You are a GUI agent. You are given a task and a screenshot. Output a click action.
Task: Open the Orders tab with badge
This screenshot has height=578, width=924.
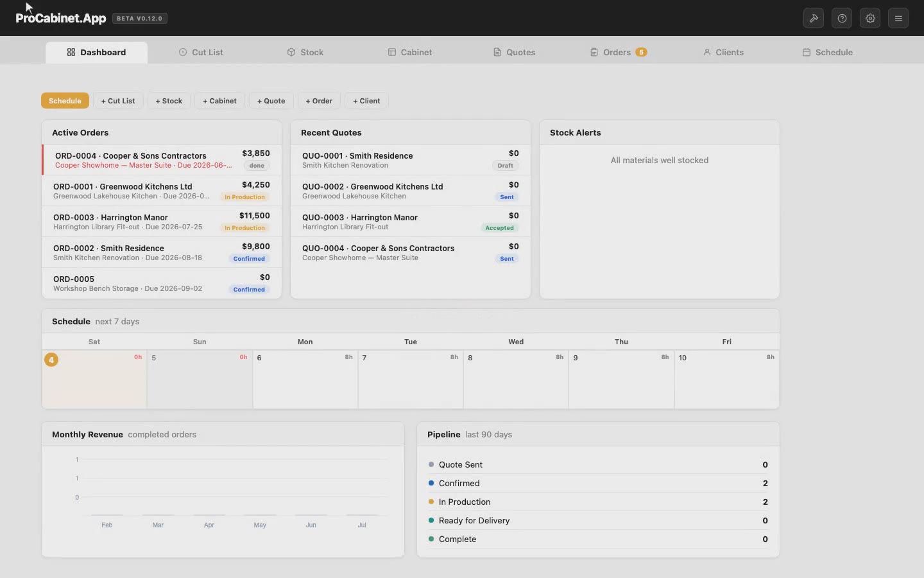coord(618,52)
